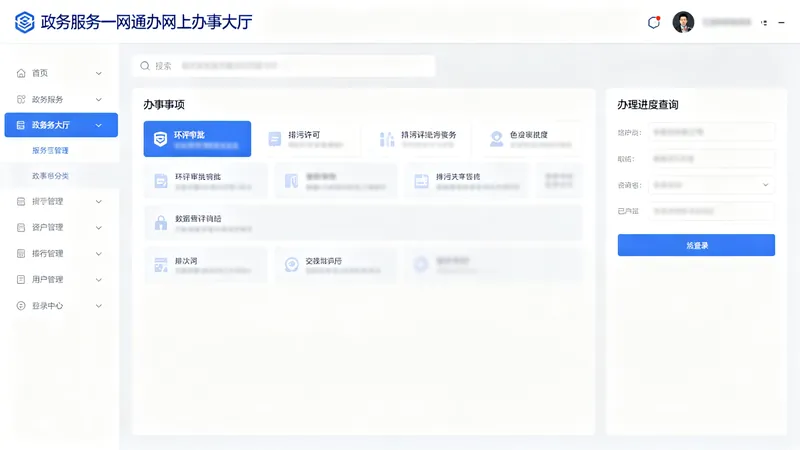Click the bookmark icon on second-row blurred card
This screenshot has height=450, width=800.
tap(291, 181)
